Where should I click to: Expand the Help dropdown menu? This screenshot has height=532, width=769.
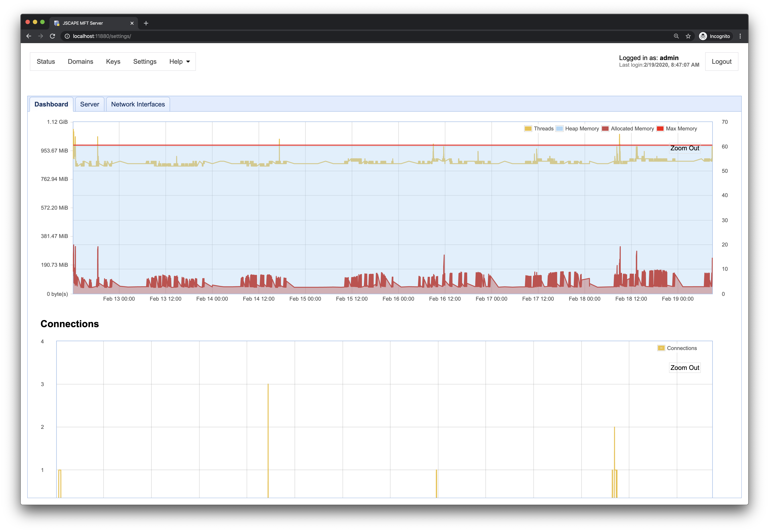pyautogui.click(x=179, y=61)
